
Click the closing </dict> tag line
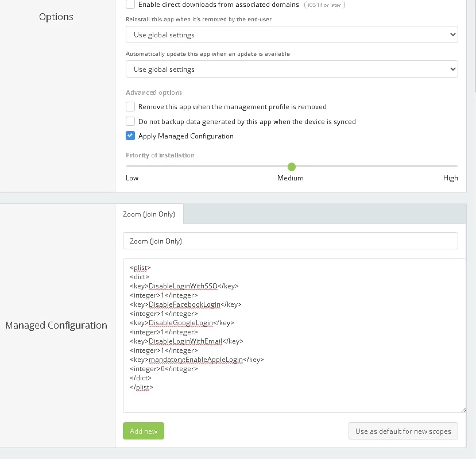click(140, 378)
